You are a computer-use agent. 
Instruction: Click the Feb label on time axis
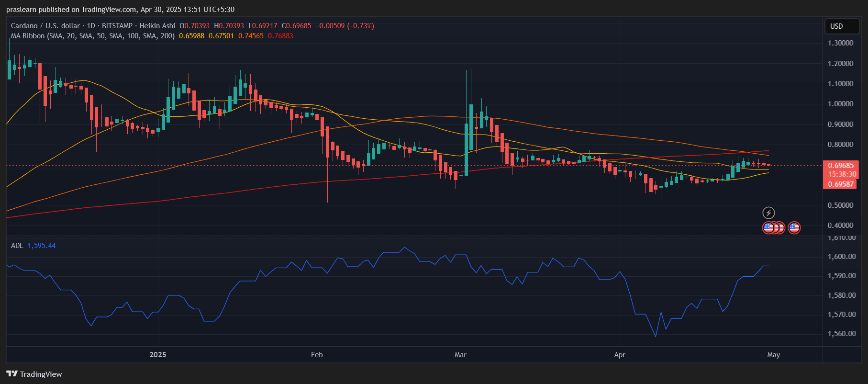pyautogui.click(x=317, y=355)
